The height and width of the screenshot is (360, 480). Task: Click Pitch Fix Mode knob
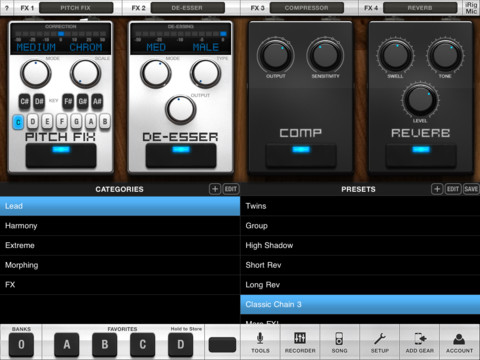point(36,74)
